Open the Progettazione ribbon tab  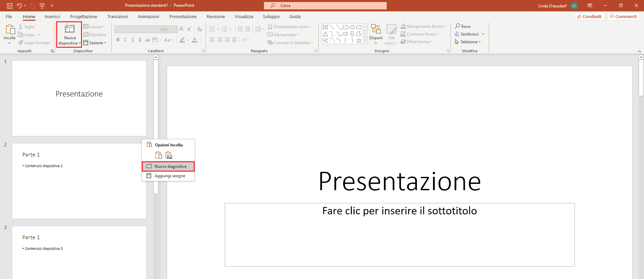pyautogui.click(x=84, y=16)
